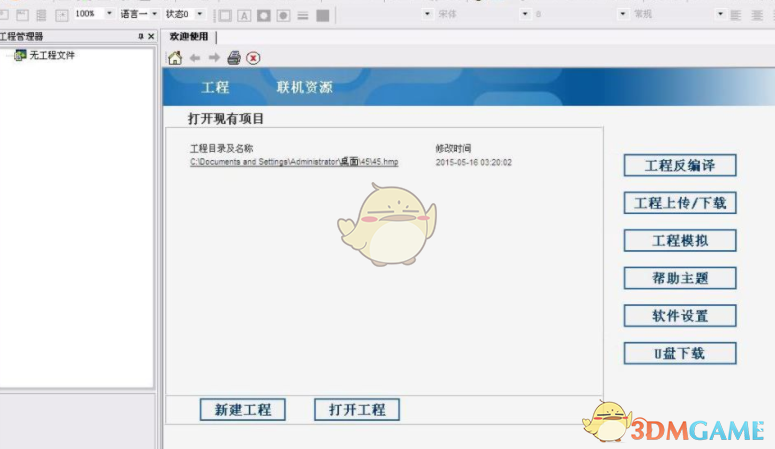
Task: Click the 打开现有项目 heading
Action: pyautogui.click(x=226, y=119)
